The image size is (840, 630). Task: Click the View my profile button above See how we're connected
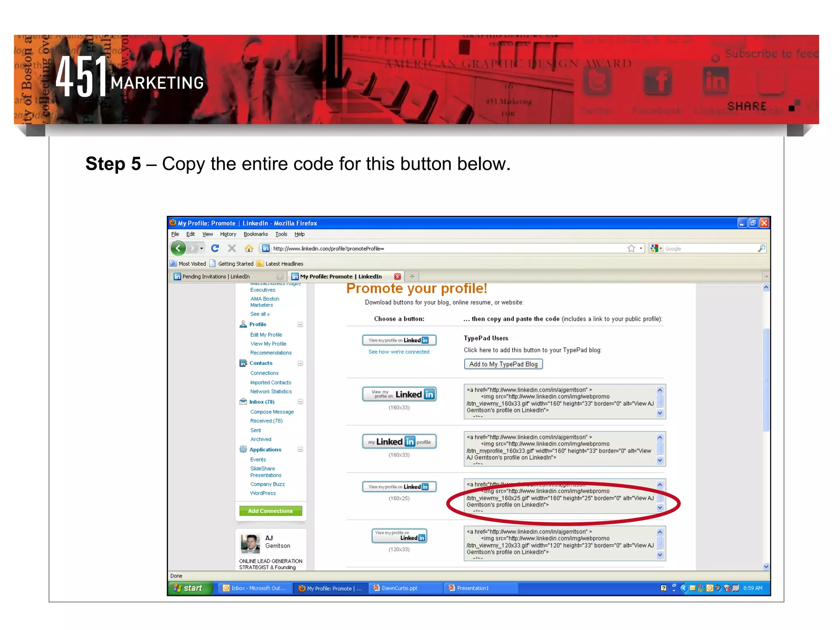click(x=399, y=340)
